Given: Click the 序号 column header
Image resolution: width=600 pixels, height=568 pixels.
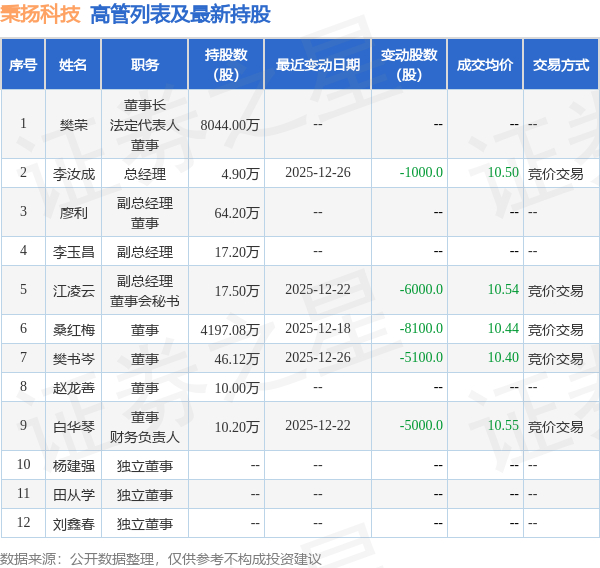Looking at the screenshot, I should pyautogui.click(x=23, y=64).
